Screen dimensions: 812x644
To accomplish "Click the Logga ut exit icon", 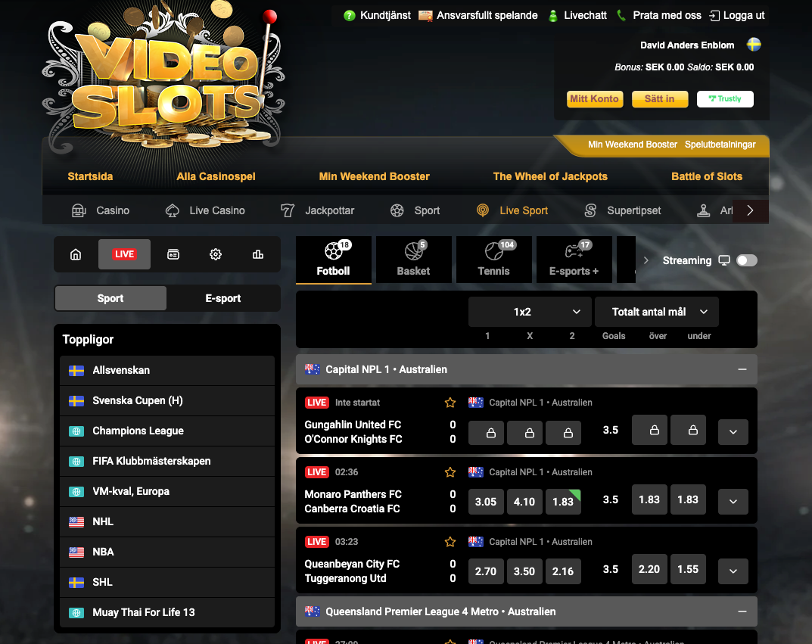I will [x=714, y=16].
